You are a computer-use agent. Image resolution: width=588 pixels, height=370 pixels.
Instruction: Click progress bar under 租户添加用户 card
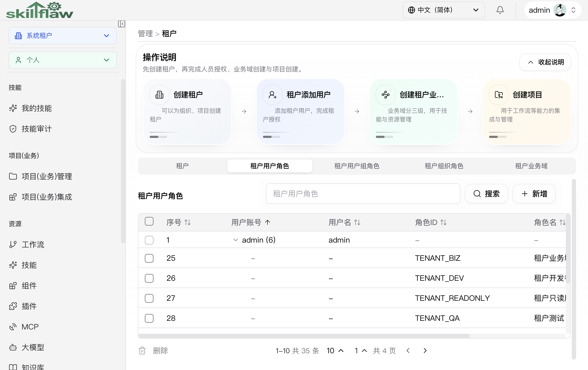[x=272, y=137]
